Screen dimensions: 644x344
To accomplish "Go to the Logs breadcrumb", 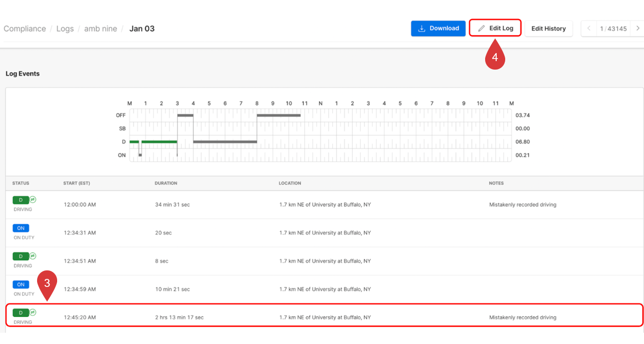I will pos(65,29).
